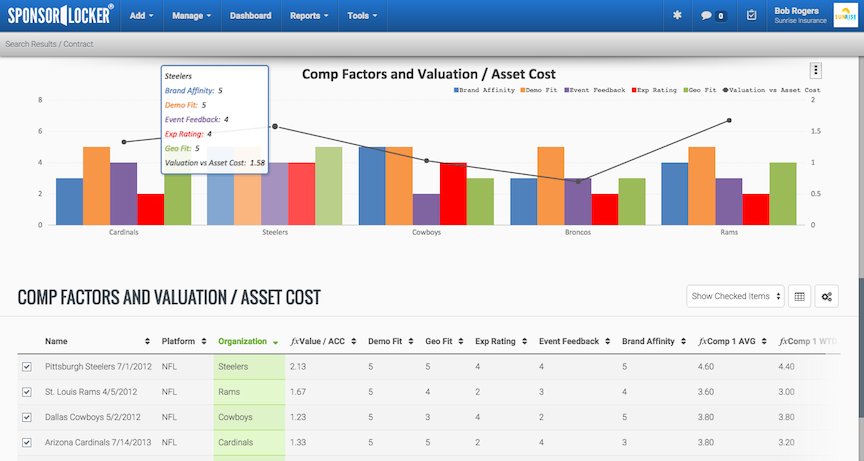Viewport: 864px width, 461px height.
Task: Click the Cowboys valuation line point
Action: [x=426, y=161]
